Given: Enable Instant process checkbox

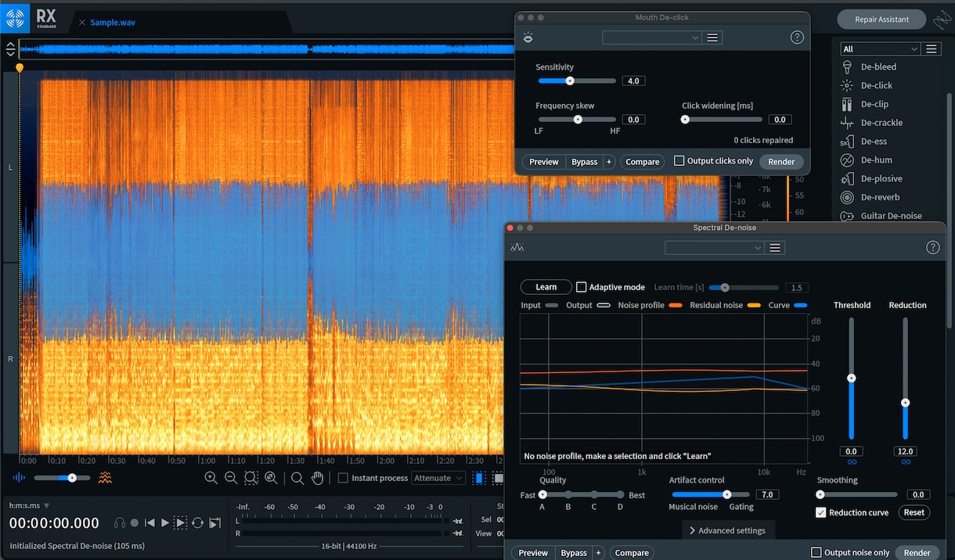Looking at the screenshot, I should tap(343, 478).
